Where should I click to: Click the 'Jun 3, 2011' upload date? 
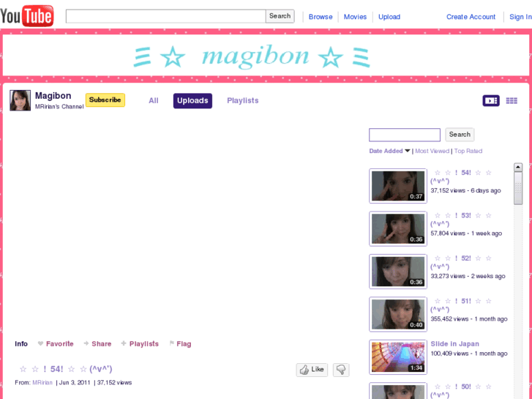coord(75,382)
